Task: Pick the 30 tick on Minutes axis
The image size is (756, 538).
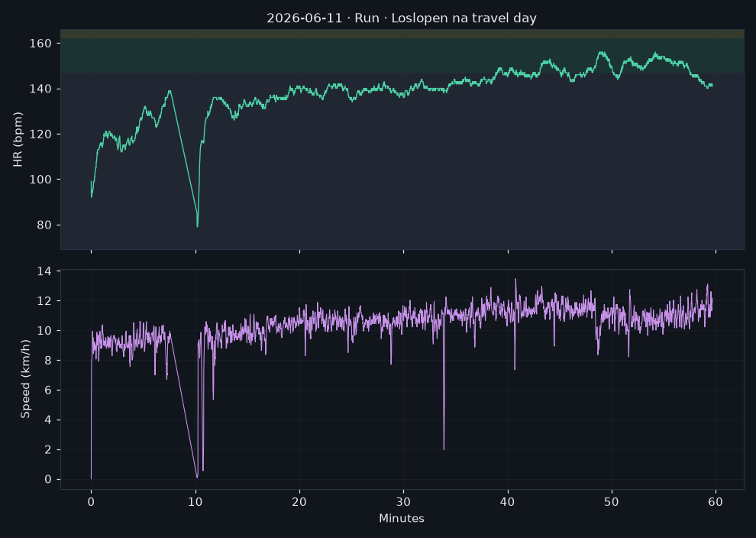Action: pyautogui.click(x=403, y=502)
